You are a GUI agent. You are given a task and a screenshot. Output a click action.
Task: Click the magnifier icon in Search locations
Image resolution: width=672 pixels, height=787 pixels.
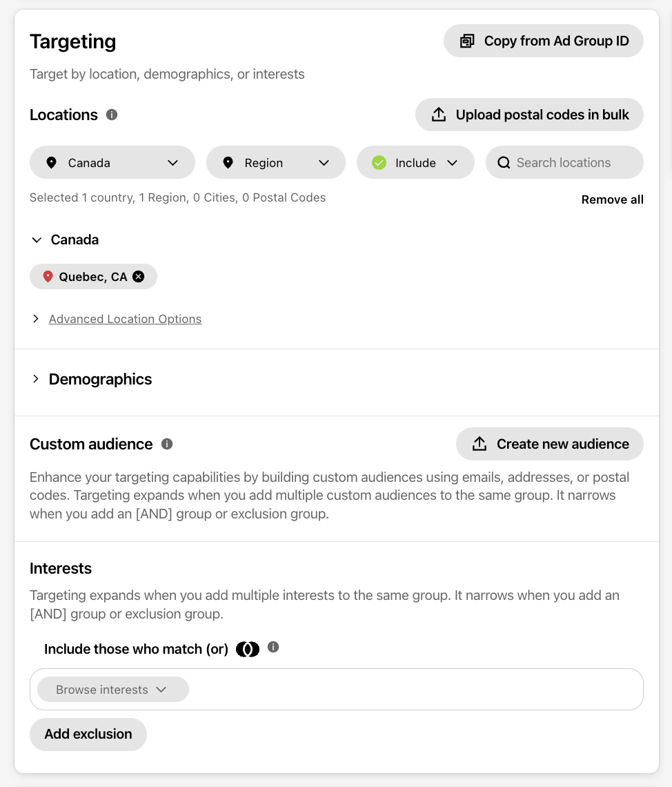[x=504, y=163]
